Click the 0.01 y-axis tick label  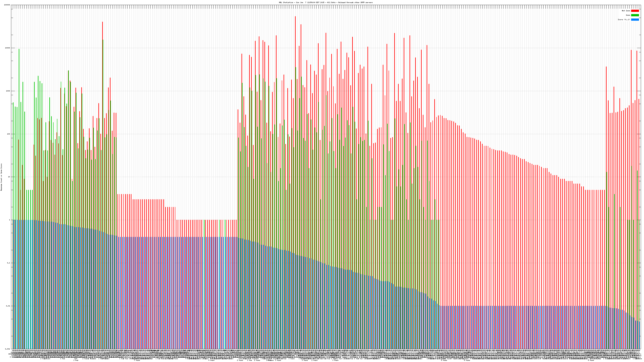point(8,306)
